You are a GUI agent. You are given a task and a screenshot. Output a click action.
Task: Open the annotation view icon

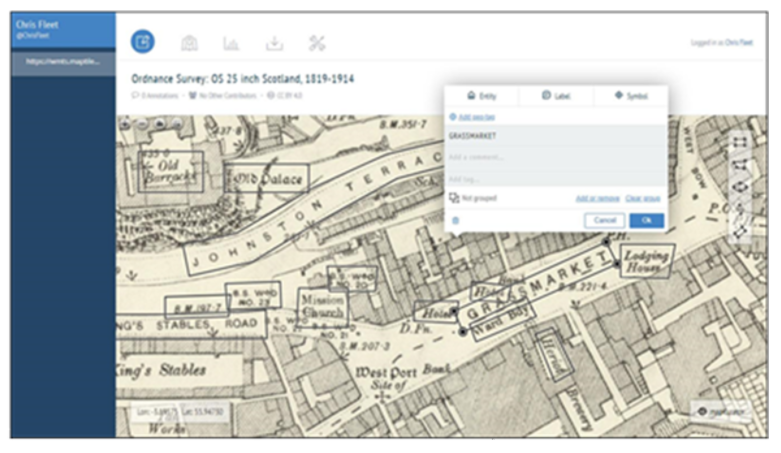(142, 41)
